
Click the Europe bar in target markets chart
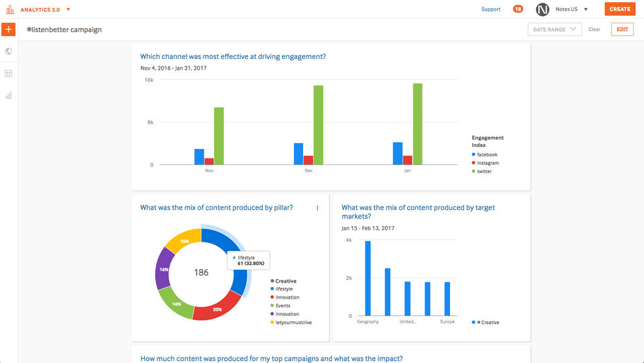coord(447,299)
